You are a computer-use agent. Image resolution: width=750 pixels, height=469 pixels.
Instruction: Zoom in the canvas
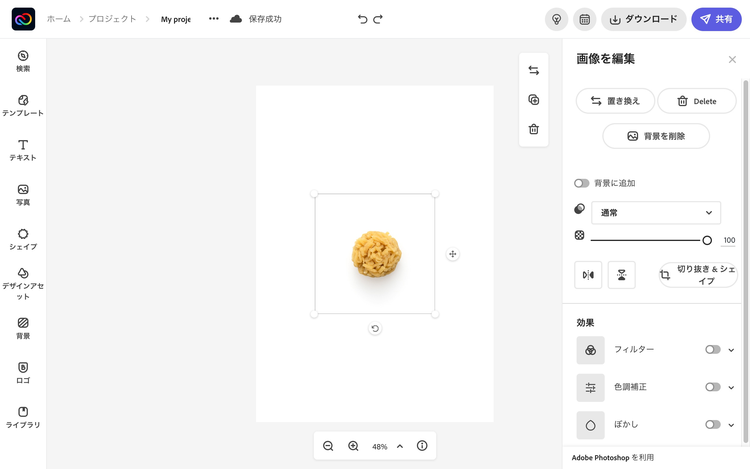coord(353,446)
